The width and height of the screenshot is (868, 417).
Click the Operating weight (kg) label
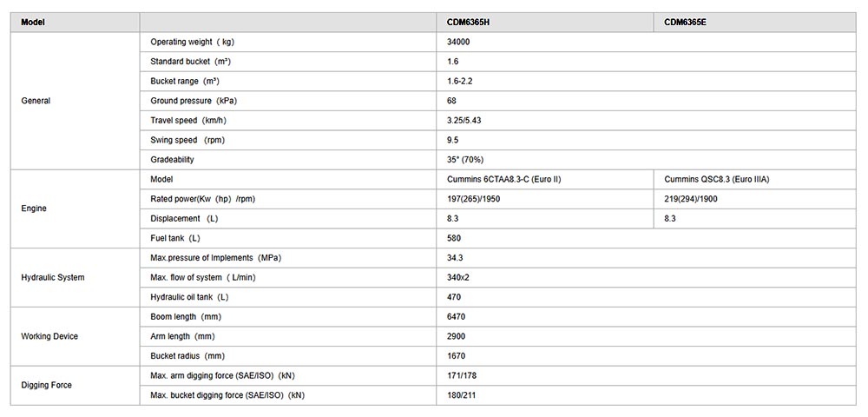pos(191,42)
